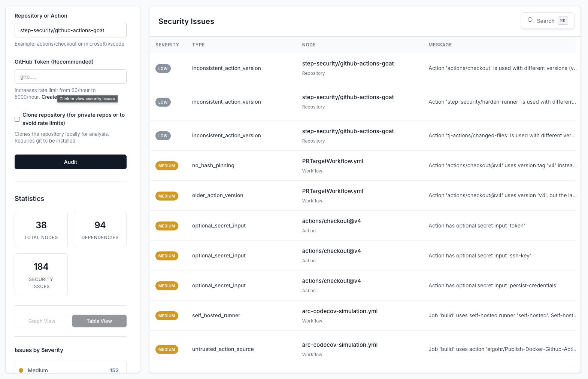Screen dimensions: 588x379
Task: Select the no_hash_pinning type cell
Action: click(213, 165)
